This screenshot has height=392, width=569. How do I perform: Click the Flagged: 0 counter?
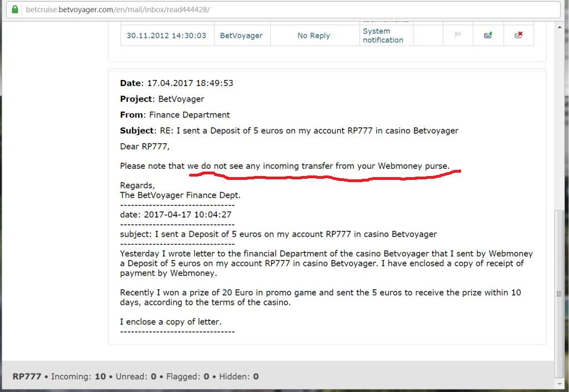(x=188, y=376)
